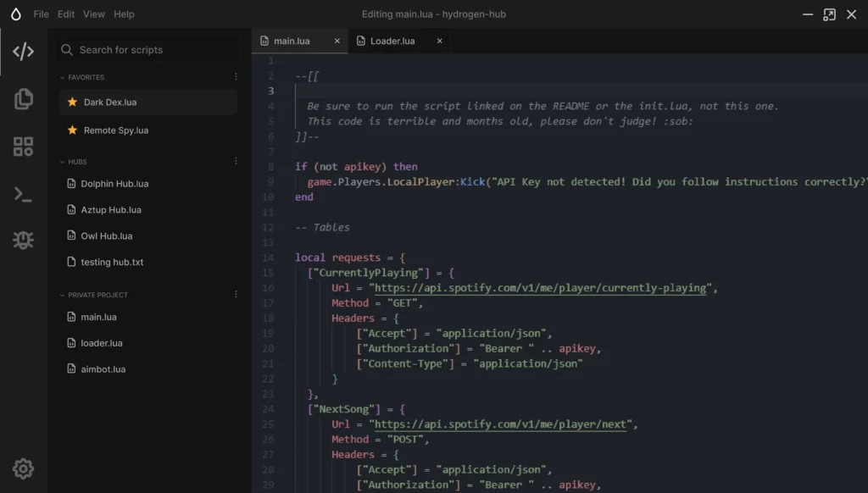This screenshot has width=868, height=493.
Task: Open the bug debugger icon
Action: [x=23, y=241]
